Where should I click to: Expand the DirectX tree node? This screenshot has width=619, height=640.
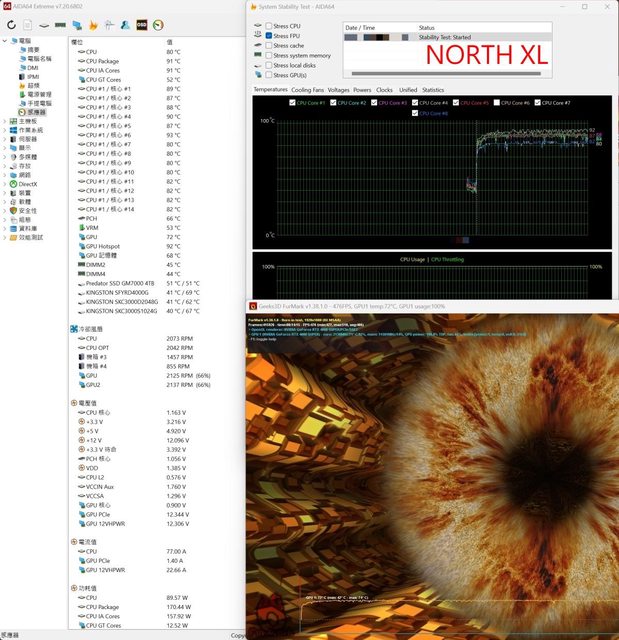[x=4, y=184]
